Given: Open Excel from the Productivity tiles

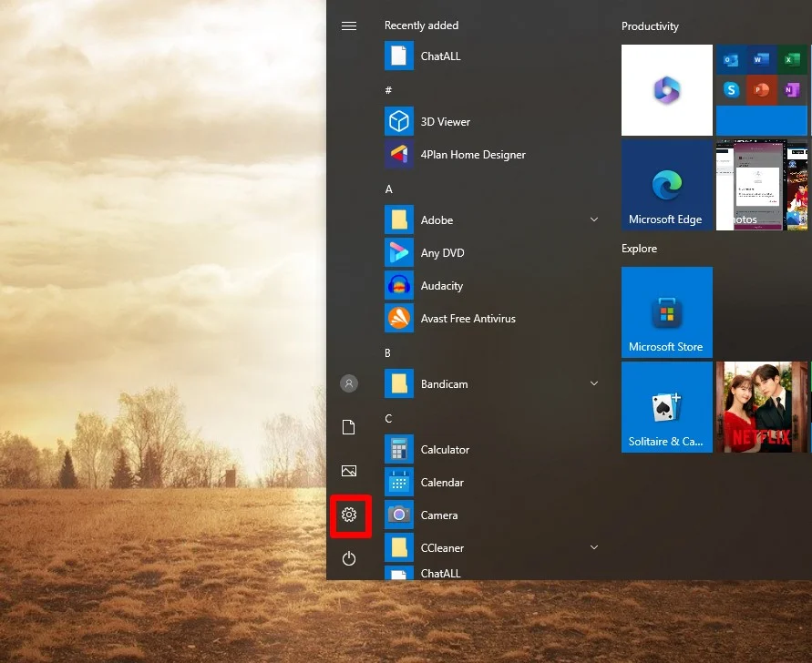Looking at the screenshot, I should (x=791, y=59).
